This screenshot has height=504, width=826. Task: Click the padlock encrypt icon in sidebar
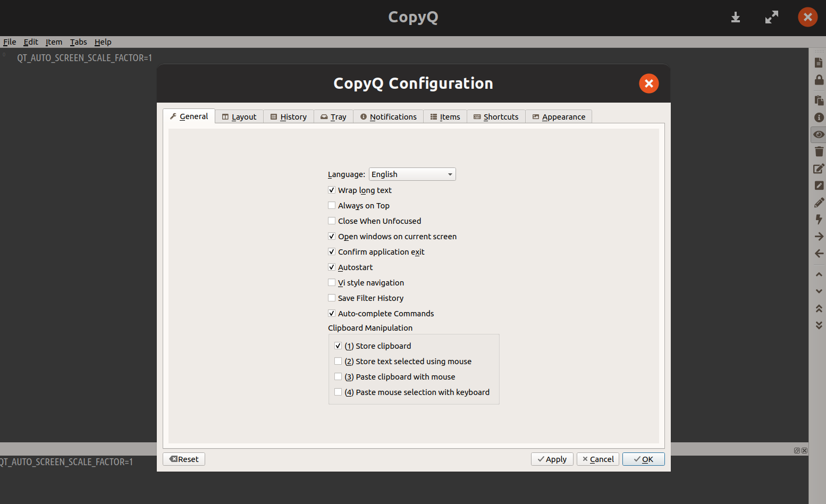point(819,80)
